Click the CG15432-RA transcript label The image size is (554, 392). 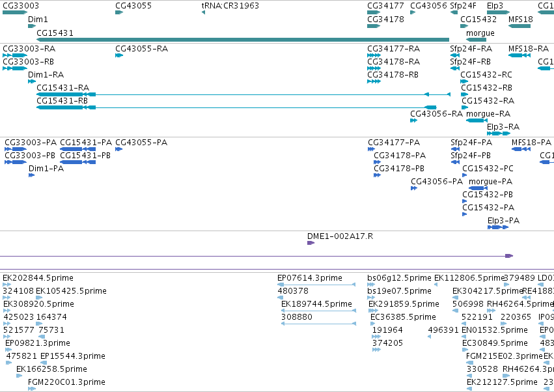pos(488,101)
